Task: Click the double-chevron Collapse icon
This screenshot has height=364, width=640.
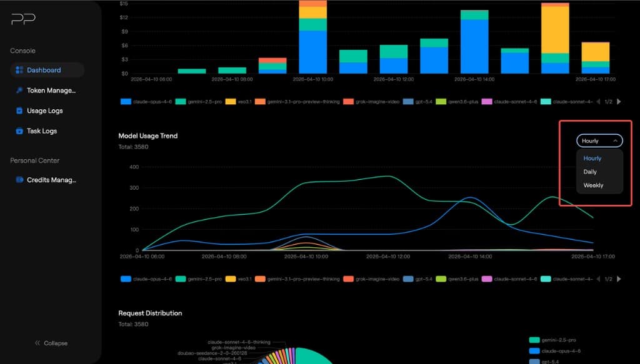Action: (x=37, y=343)
